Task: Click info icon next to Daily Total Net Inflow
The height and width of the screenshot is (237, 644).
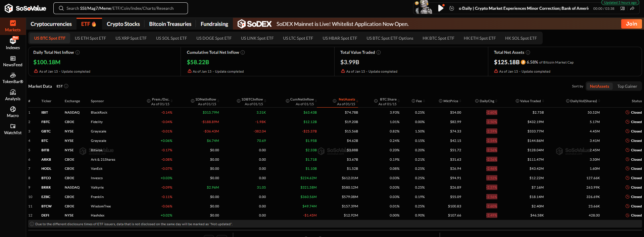Action: point(78,52)
